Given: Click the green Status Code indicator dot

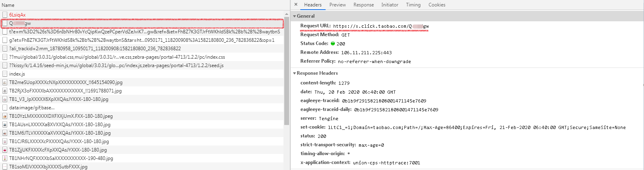Looking at the screenshot, I should pos(332,43).
